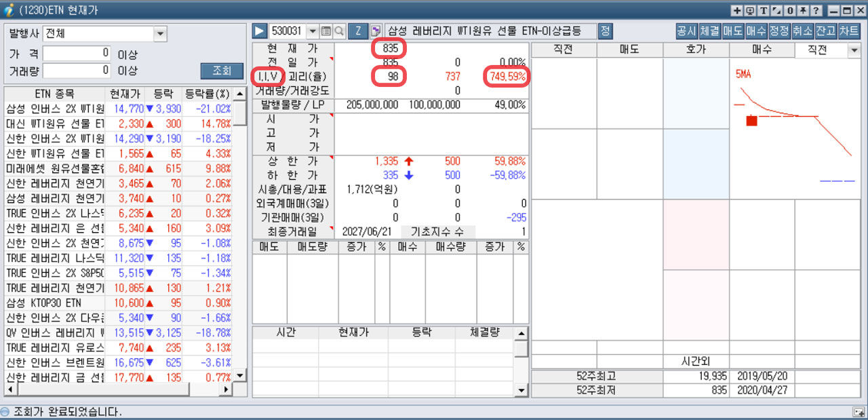
Task: Open the symbol search magnifier icon
Action: [338, 31]
